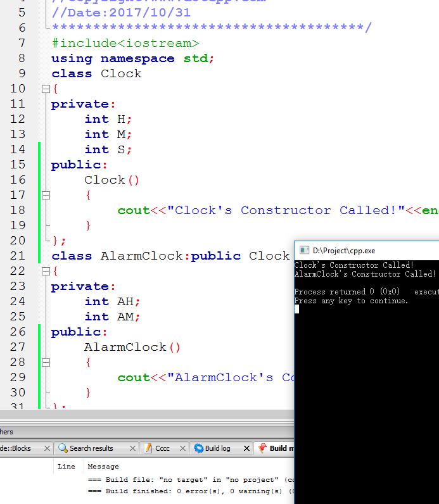The height and width of the screenshot is (504, 439).
Task: Collapse the AlarmClock class body at line 22
Action: 46,272
